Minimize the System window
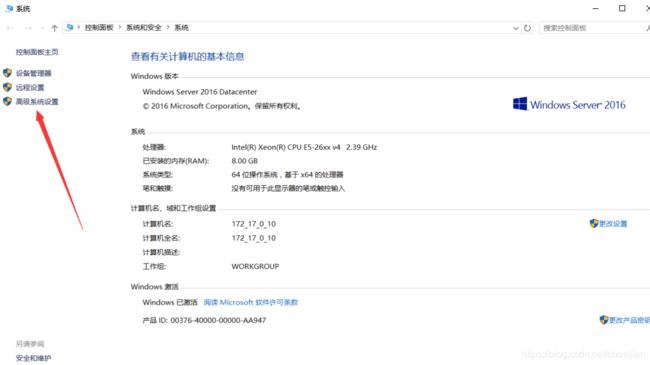 [596, 8]
